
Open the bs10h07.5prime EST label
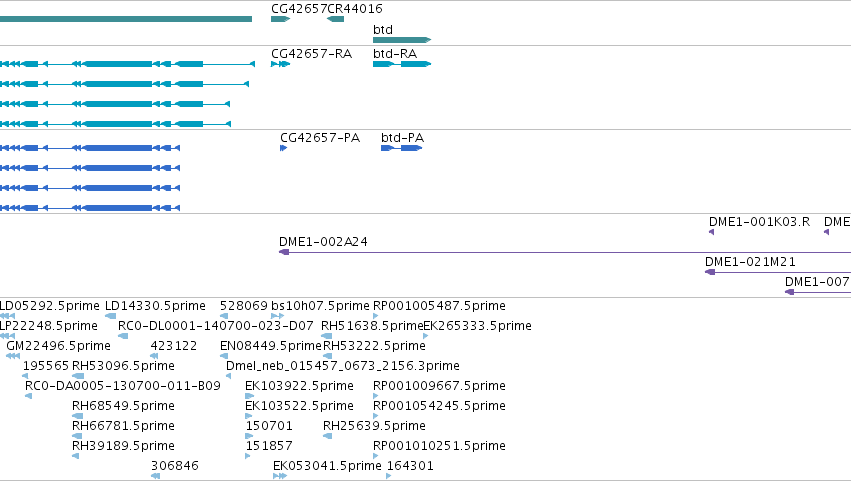click(x=320, y=306)
